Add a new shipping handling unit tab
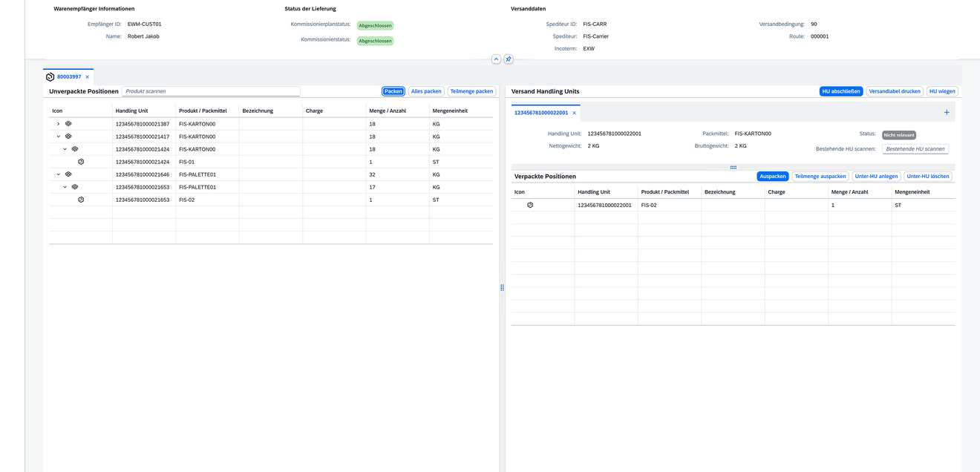The height and width of the screenshot is (472, 980). [x=947, y=113]
